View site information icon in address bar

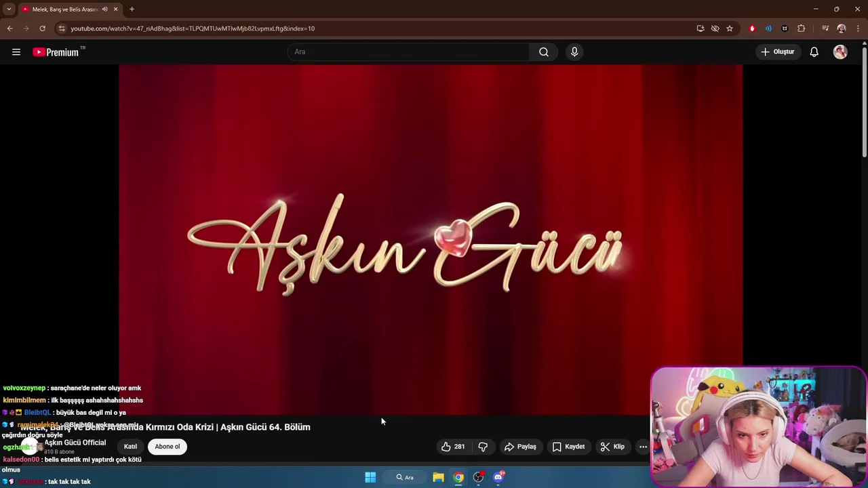click(62, 28)
